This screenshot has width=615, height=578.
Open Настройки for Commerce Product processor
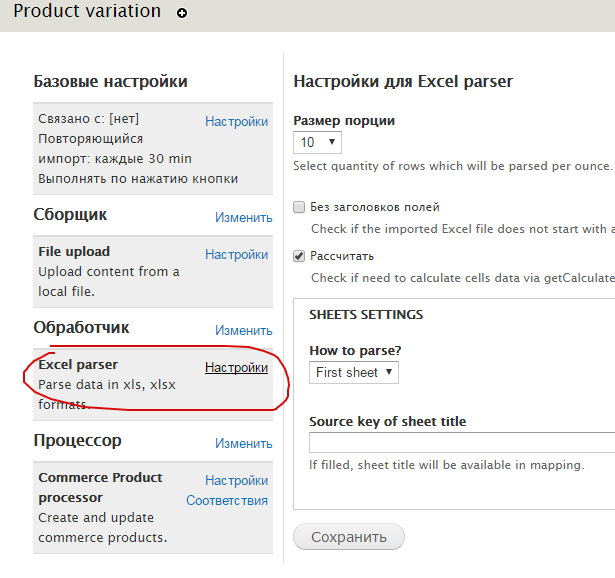236,480
